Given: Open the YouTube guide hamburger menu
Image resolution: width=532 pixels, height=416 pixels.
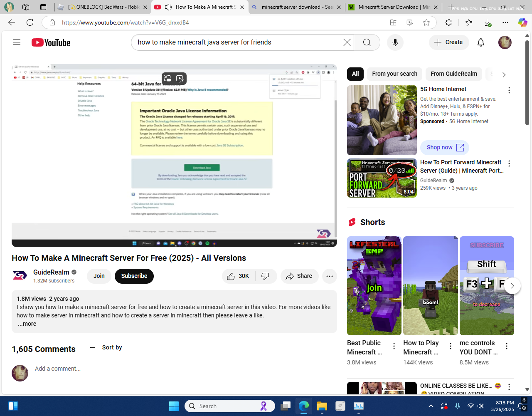Looking at the screenshot, I should (17, 42).
